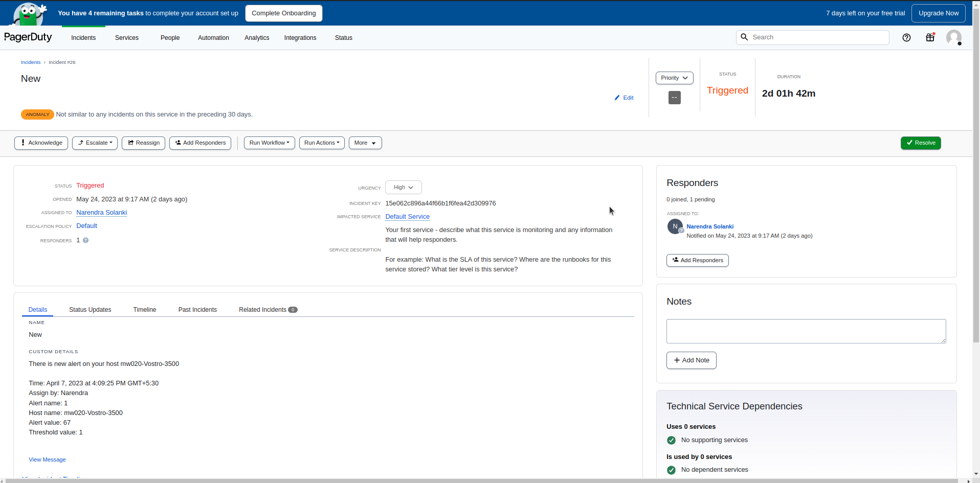980x483 pixels.
Task: Click the Acknowledge button
Action: tap(41, 143)
